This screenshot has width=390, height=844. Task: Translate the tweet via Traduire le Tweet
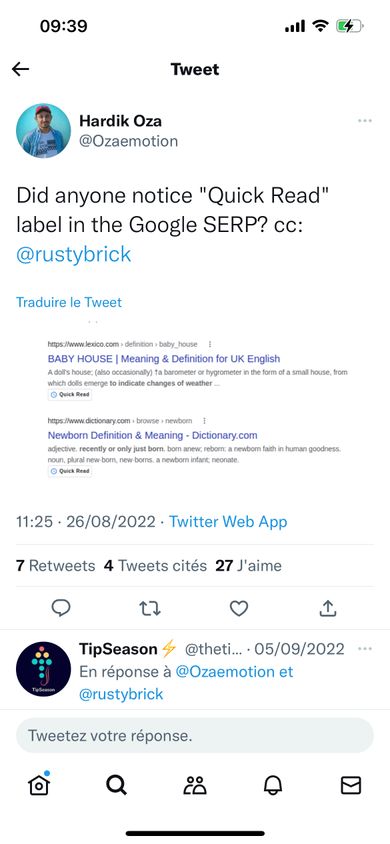click(x=69, y=302)
